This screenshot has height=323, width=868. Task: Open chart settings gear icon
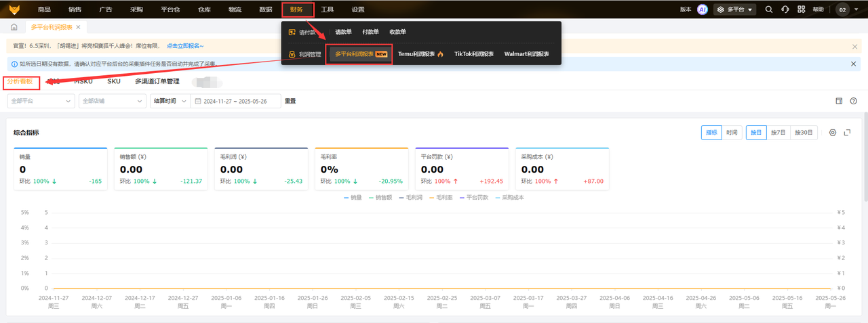pyautogui.click(x=833, y=132)
